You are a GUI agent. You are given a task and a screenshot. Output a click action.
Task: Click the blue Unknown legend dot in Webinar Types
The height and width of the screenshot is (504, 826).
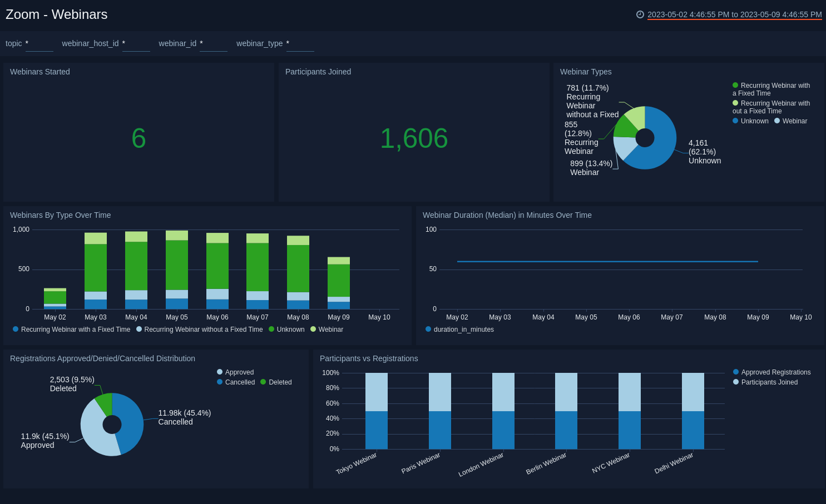[736, 121]
